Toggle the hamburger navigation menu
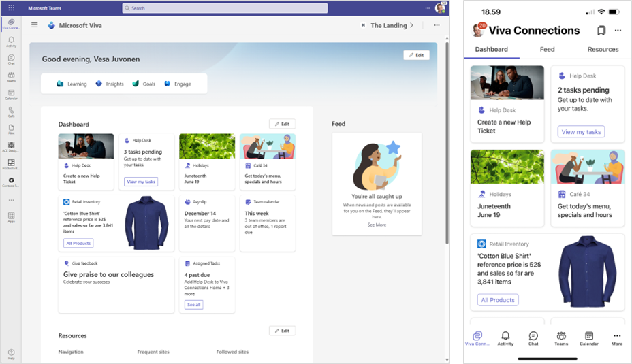This screenshot has height=364, width=632. [35, 25]
